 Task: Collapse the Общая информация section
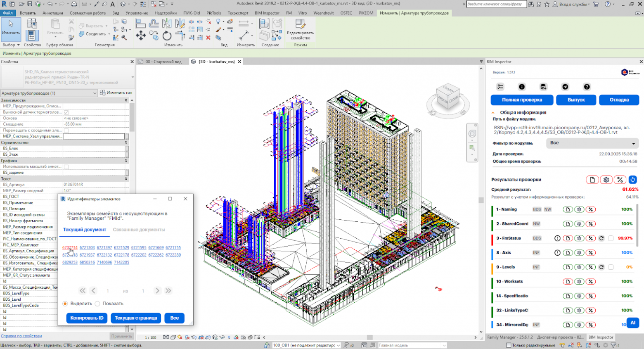tap(493, 112)
